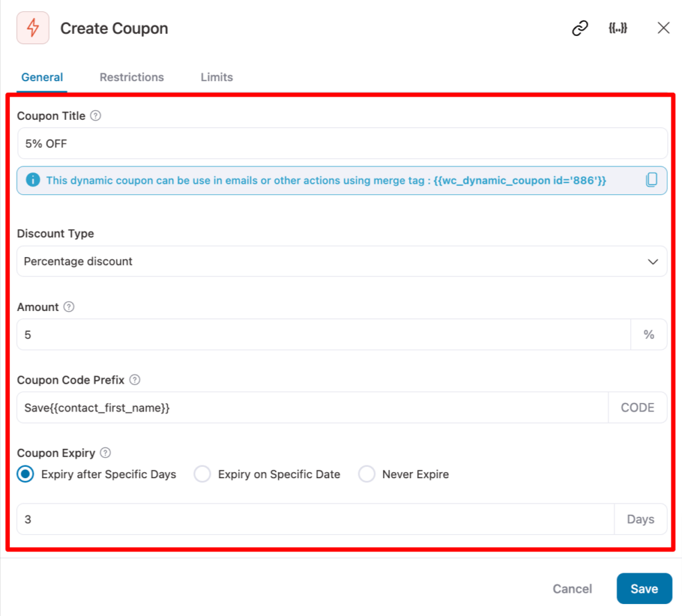Click the lightning bolt action icon

[33, 28]
